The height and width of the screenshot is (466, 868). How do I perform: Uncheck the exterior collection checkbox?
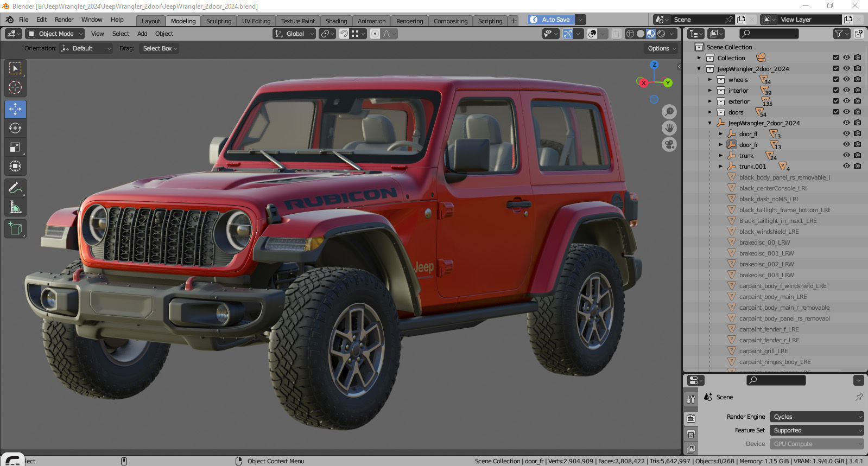[x=836, y=101]
